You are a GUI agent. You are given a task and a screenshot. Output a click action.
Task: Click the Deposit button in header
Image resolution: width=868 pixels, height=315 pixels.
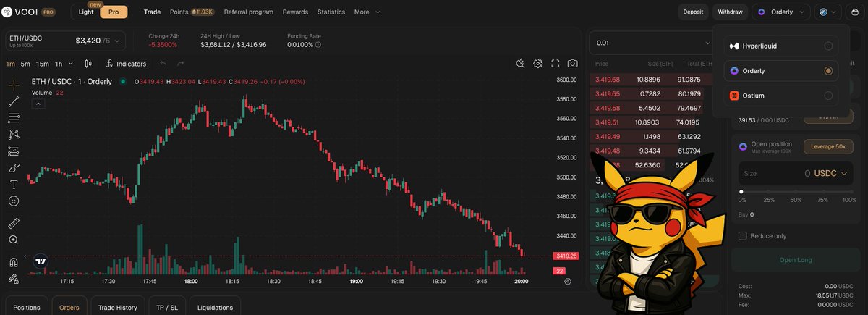click(x=693, y=12)
